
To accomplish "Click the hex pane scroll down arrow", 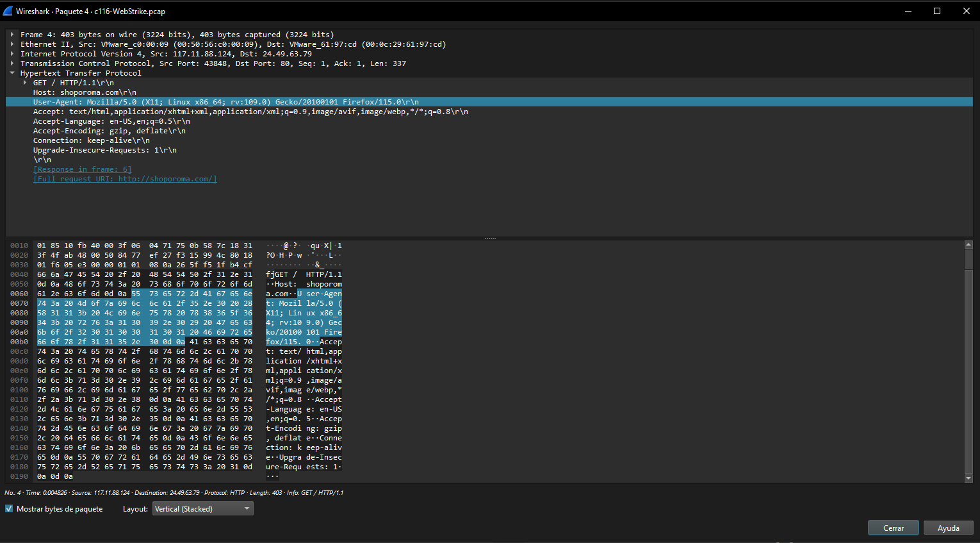I will point(968,478).
